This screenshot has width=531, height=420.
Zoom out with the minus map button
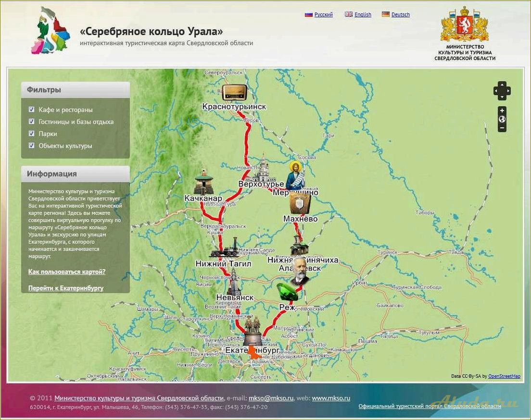[502, 128]
